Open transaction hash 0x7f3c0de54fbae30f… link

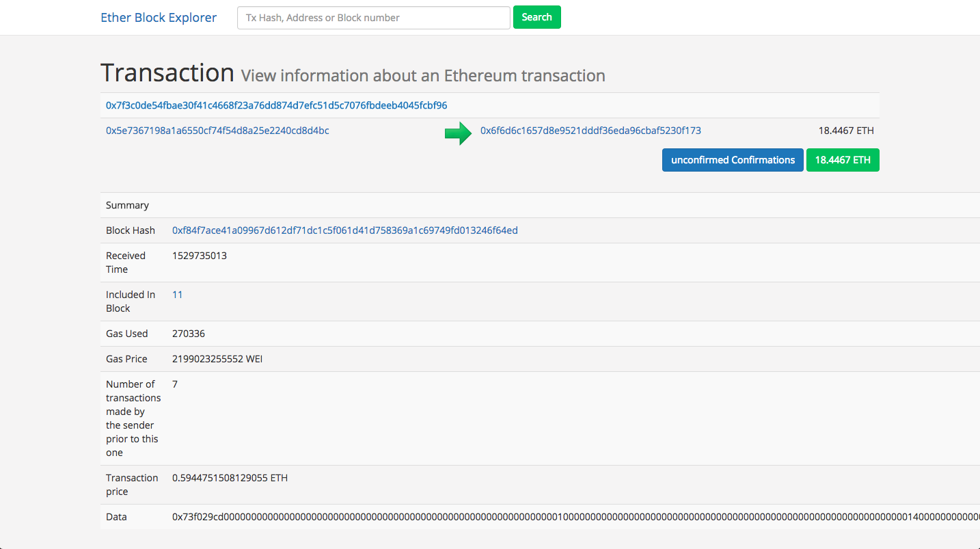pyautogui.click(x=277, y=105)
